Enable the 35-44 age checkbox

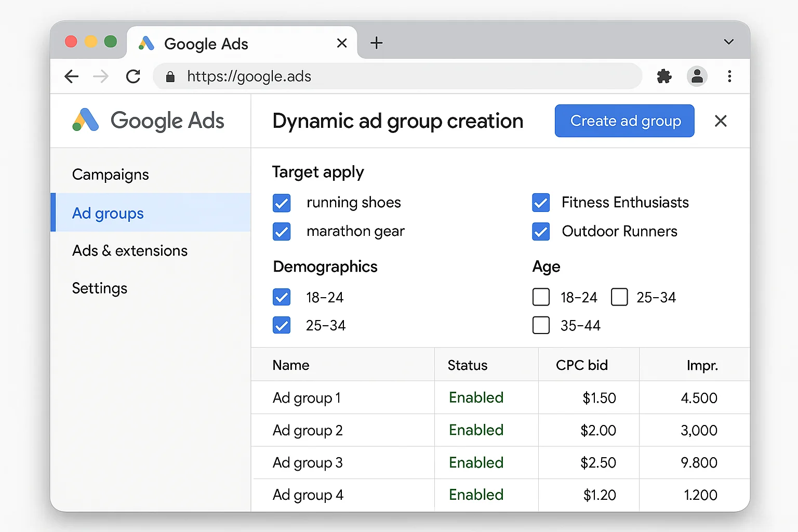click(541, 325)
